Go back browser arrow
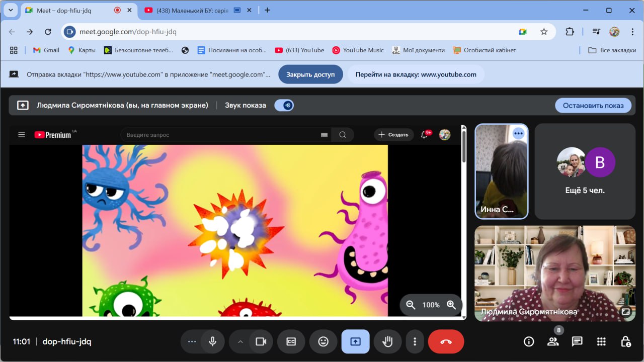Viewport: 644px width, 362px height. 12,32
